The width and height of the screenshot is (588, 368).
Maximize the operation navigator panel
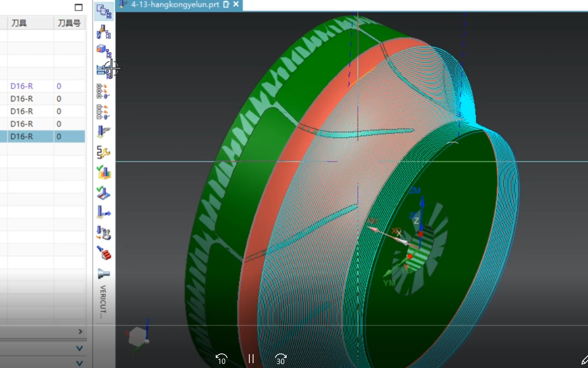[x=78, y=7]
